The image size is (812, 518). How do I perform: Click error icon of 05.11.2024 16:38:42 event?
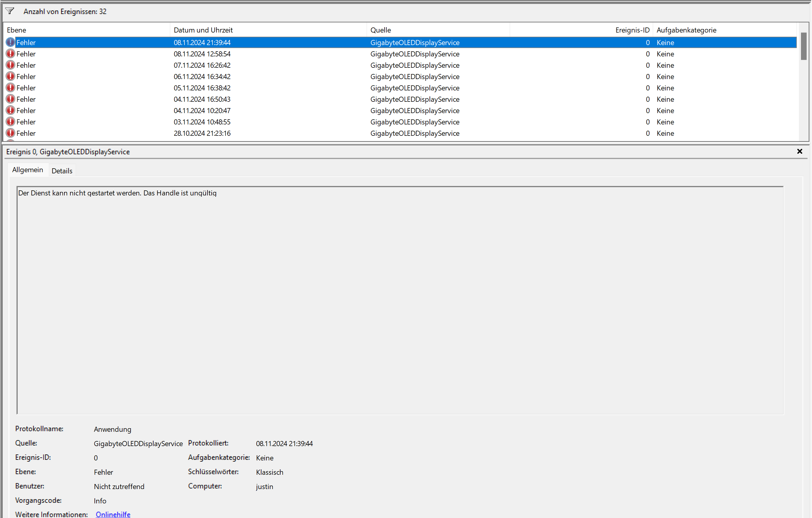(x=10, y=88)
